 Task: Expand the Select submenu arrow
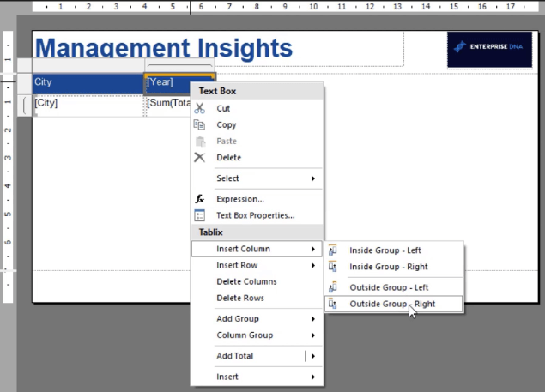click(x=313, y=178)
